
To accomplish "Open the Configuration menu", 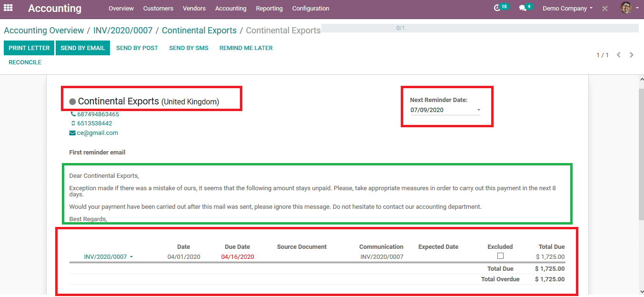I will pyautogui.click(x=311, y=9).
